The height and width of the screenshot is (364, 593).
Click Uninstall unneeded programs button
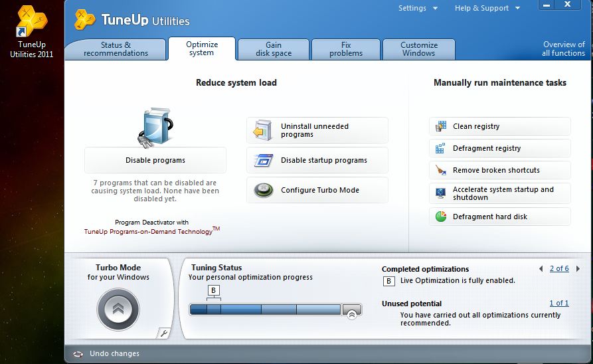coord(317,130)
